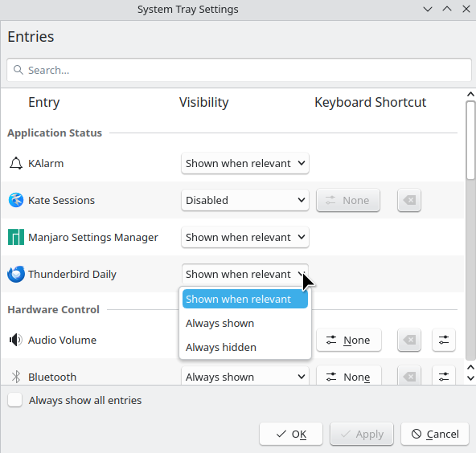The image size is (476, 453).
Task: Open the KAlarm visibility dropdown
Action: (245, 163)
